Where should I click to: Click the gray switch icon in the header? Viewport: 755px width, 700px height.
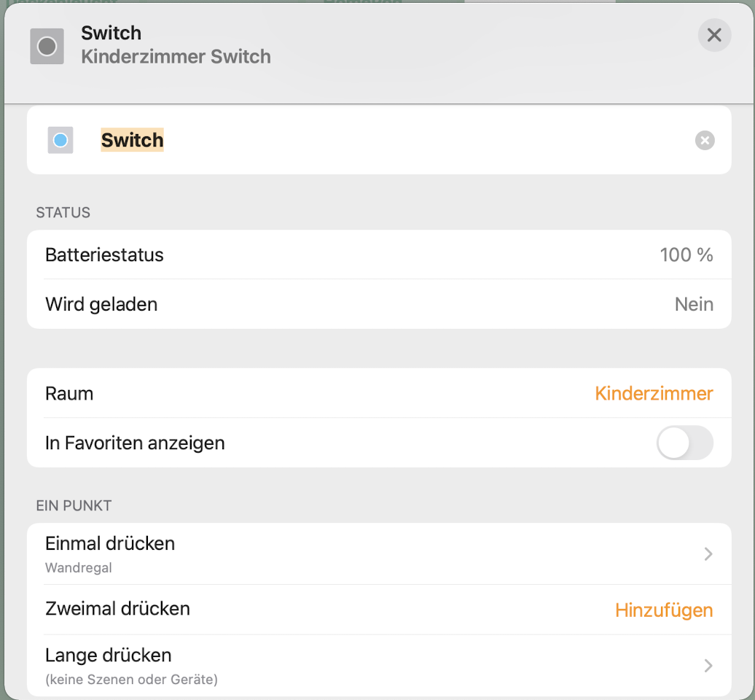coord(47,47)
